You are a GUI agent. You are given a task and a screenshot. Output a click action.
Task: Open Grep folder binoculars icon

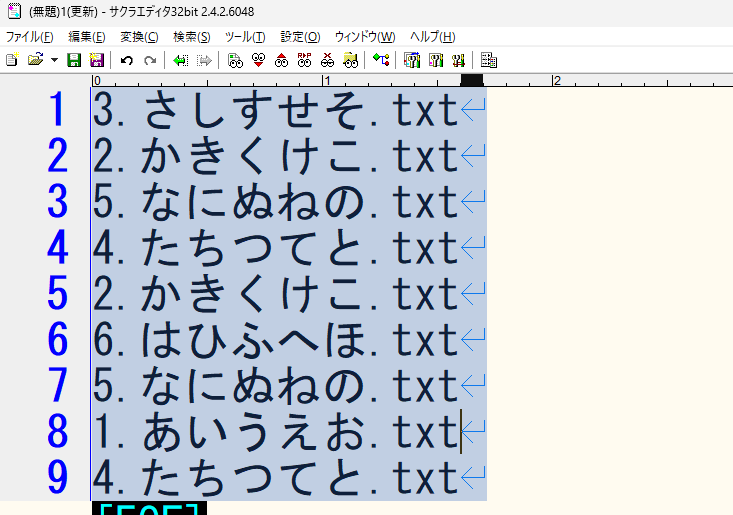(x=351, y=60)
